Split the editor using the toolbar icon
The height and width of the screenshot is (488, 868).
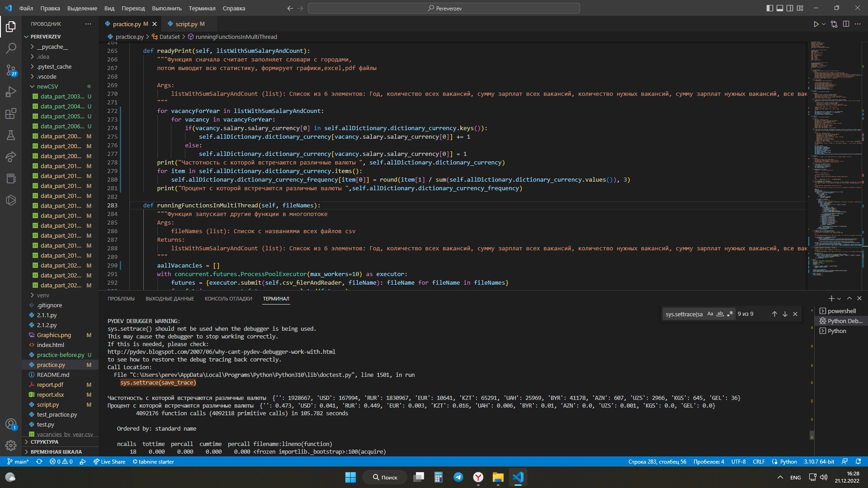(846, 24)
